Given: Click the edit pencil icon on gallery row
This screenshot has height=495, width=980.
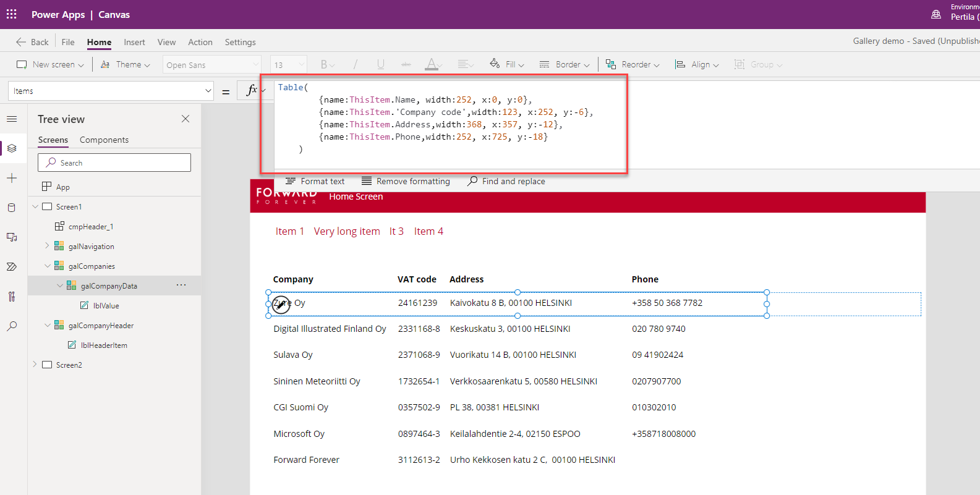Looking at the screenshot, I should click(281, 303).
